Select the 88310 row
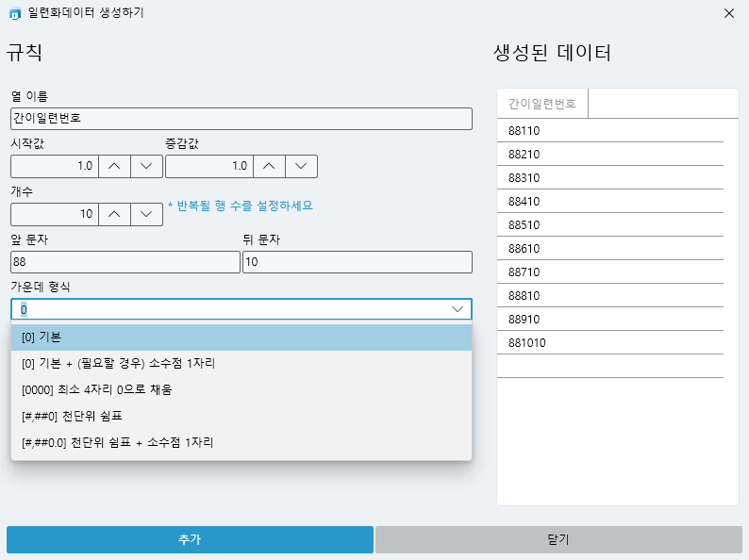This screenshot has height=560, width=749. [610, 177]
